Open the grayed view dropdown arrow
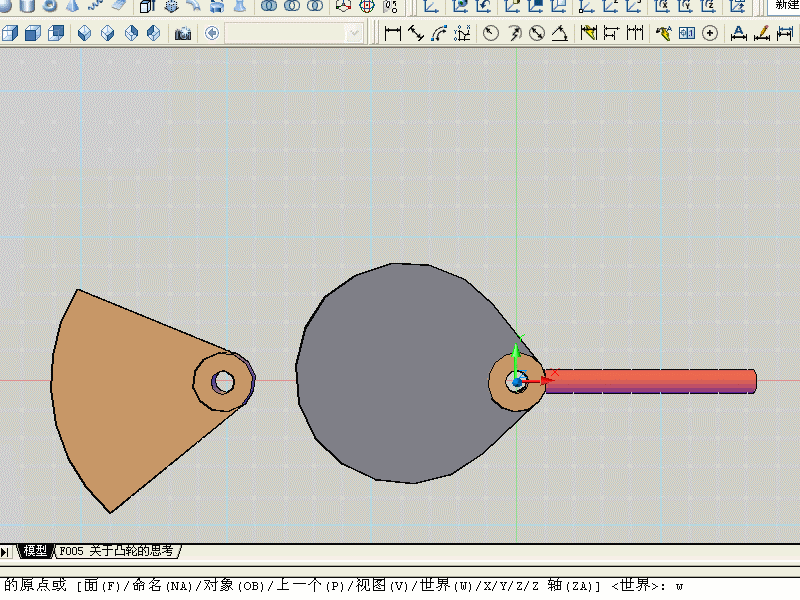The image size is (800, 600). tap(354, 34)
